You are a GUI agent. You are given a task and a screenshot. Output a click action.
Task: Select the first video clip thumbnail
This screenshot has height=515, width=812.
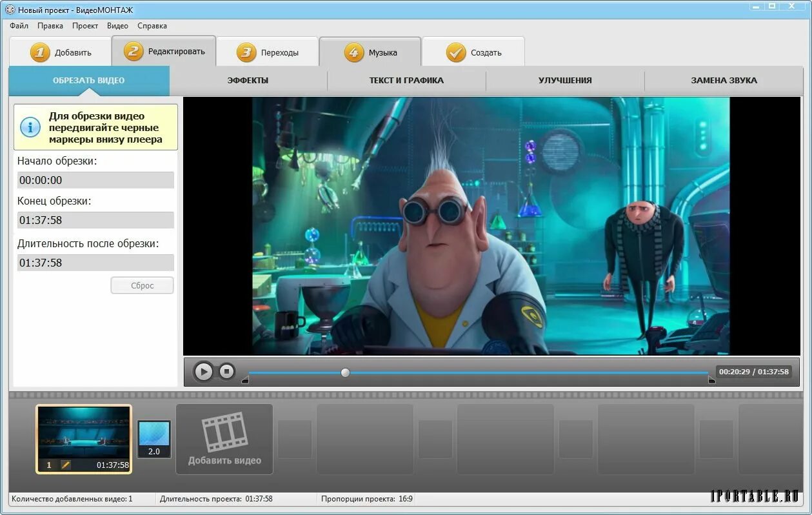pyautogui.click(x=84, y=439)
